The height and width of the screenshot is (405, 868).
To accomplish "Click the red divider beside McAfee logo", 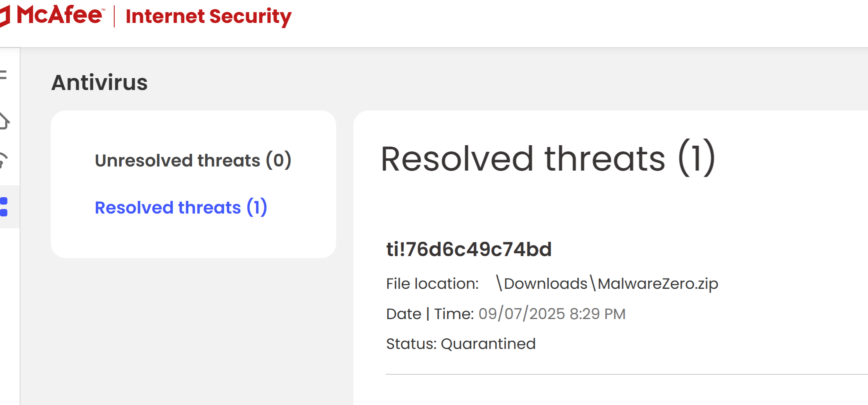I will click(114, 16).
